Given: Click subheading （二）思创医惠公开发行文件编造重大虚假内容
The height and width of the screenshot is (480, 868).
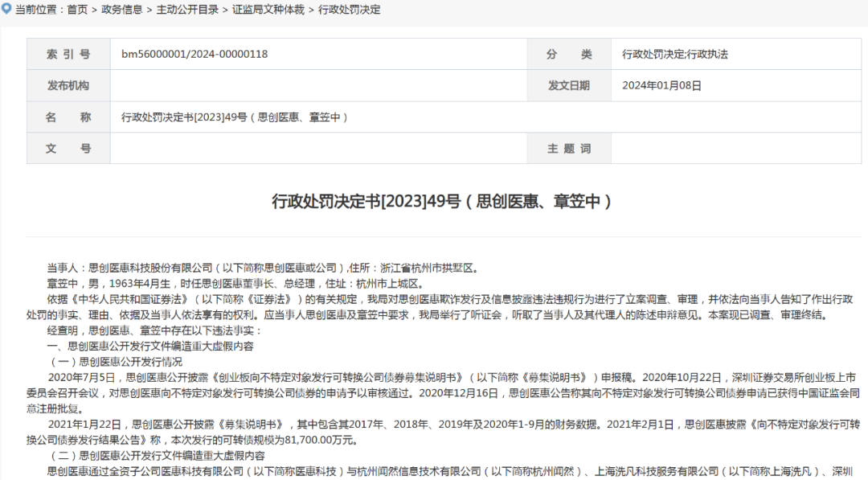Looking at the screenshot, I should click(x=157, y=456).
